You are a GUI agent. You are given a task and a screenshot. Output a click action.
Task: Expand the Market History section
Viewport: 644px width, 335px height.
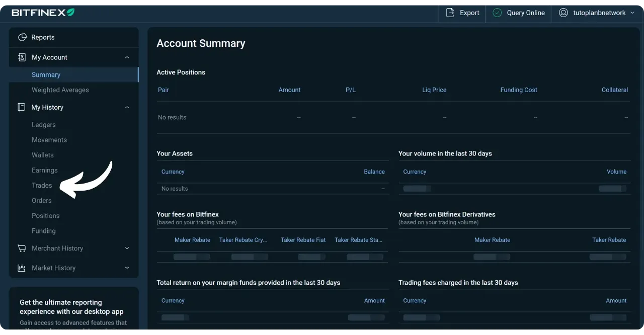pos(127,268)
